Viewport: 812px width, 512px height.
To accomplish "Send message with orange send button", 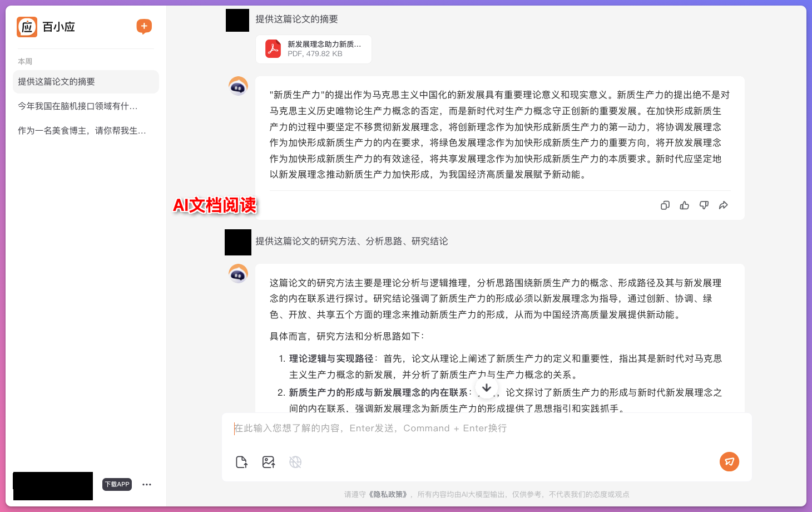I will pos(729,461).
